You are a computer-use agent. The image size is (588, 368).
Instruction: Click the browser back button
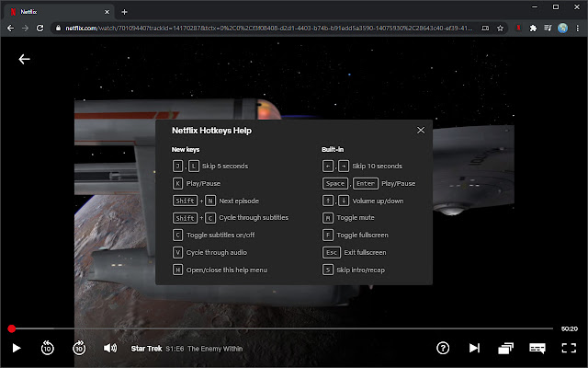pos(10,29)
